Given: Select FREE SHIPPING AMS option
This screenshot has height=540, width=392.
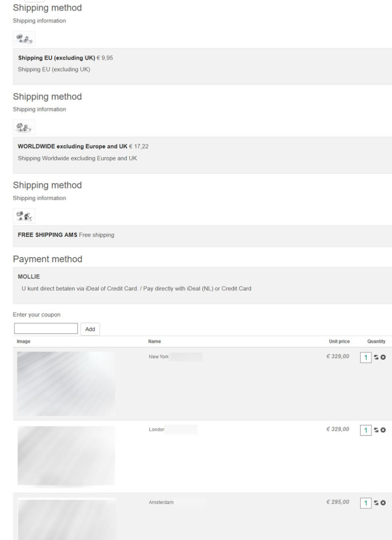Looking at the screenshot, I should point(47,235).
